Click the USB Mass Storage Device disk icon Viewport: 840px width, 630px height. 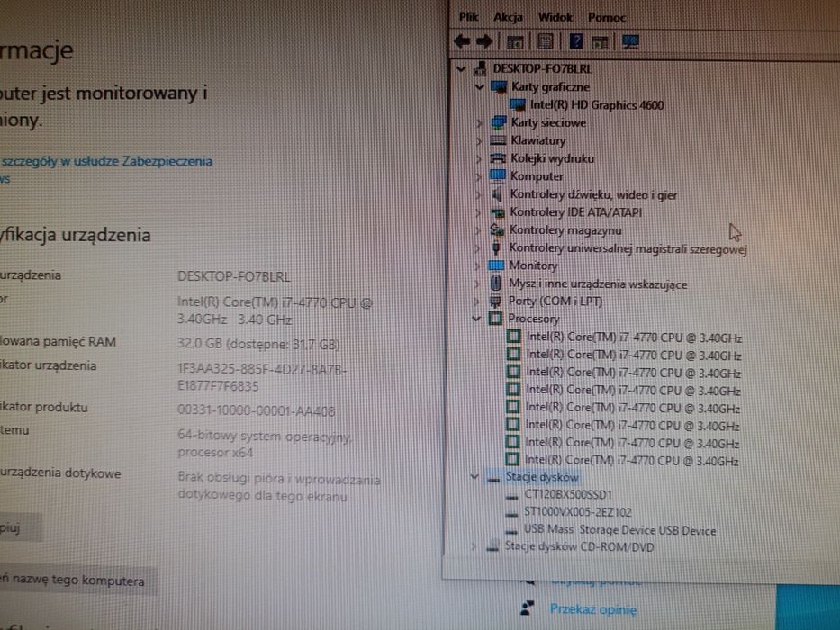coord(512,531)
